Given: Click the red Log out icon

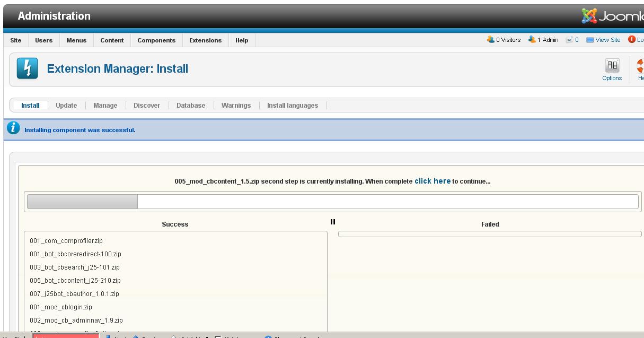Looking at the screenshot, I should click(632, 40).
